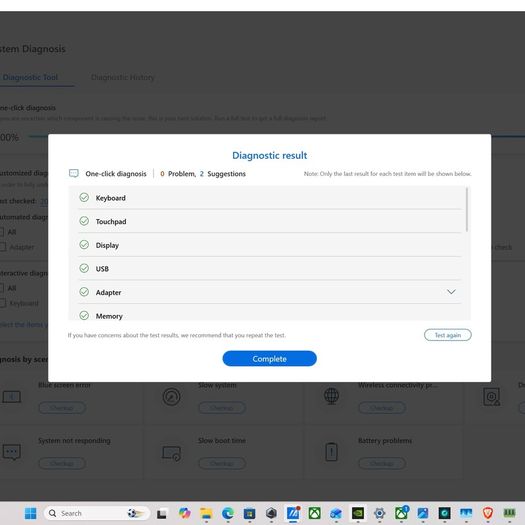This screenshot has width=525, height=525.
Task: Tick the Keyboard checkbox under interactive diagnosis
Action: click(x=2, y=303)
